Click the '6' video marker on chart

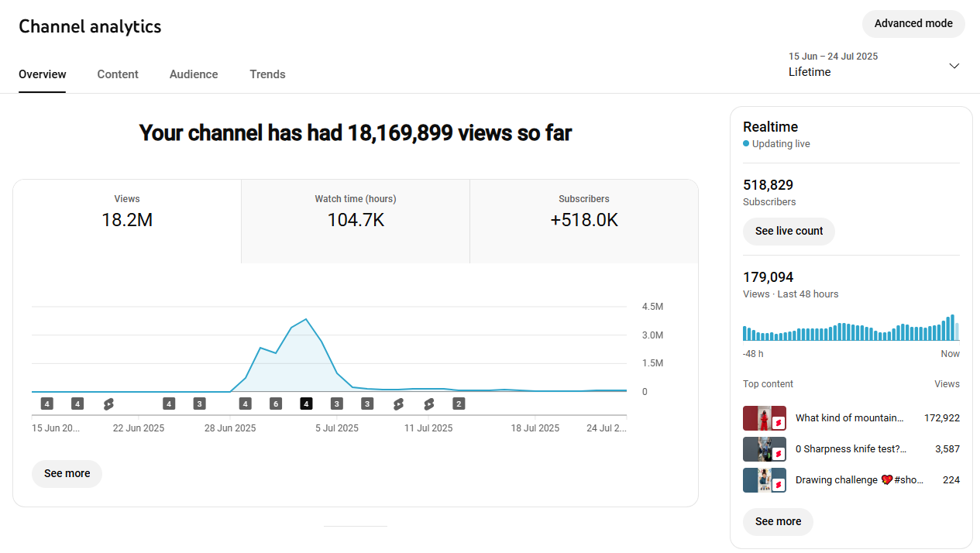[276, 404]
